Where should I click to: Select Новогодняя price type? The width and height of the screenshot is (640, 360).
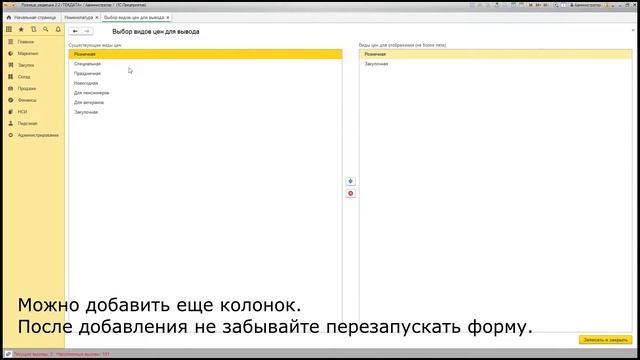click(205, 83)
